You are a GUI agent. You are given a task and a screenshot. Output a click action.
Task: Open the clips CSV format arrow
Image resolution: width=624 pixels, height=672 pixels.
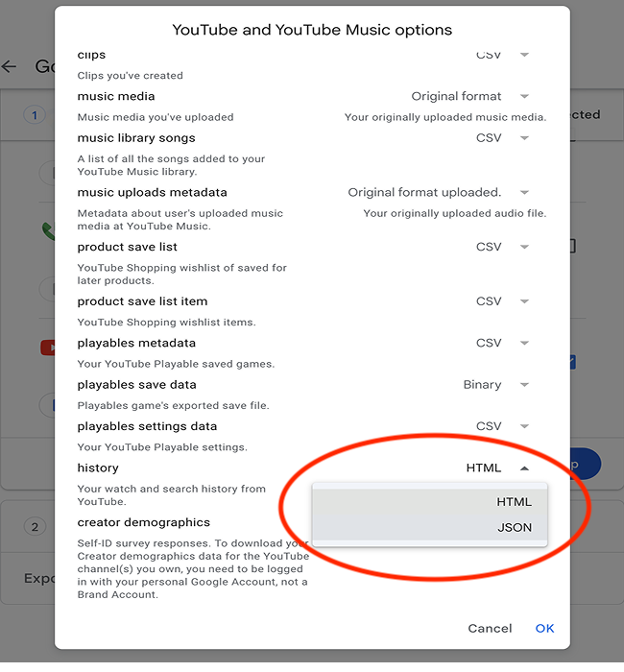tap(524, 56)
